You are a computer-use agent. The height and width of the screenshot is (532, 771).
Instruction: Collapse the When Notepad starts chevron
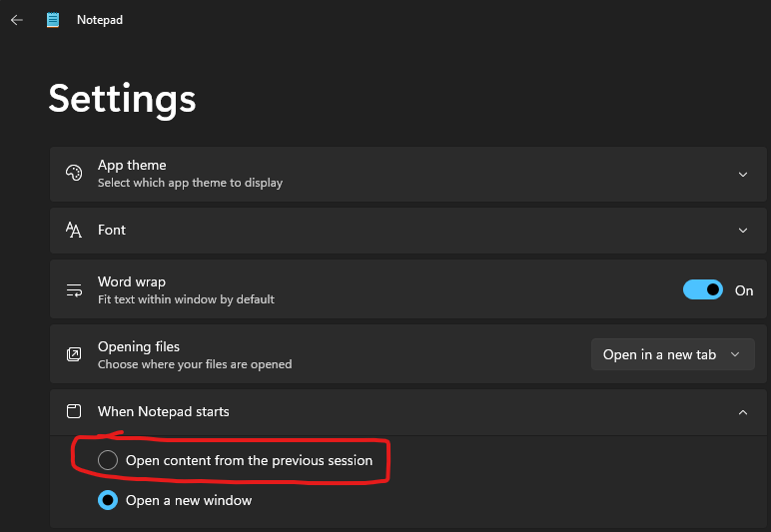tap(743, 412)
